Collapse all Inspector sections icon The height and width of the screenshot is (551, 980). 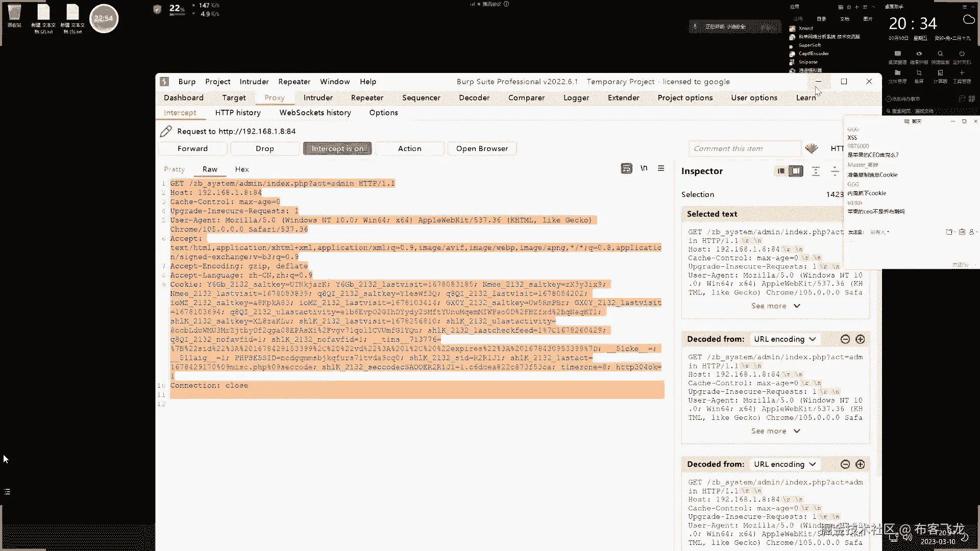click(835, 171)
